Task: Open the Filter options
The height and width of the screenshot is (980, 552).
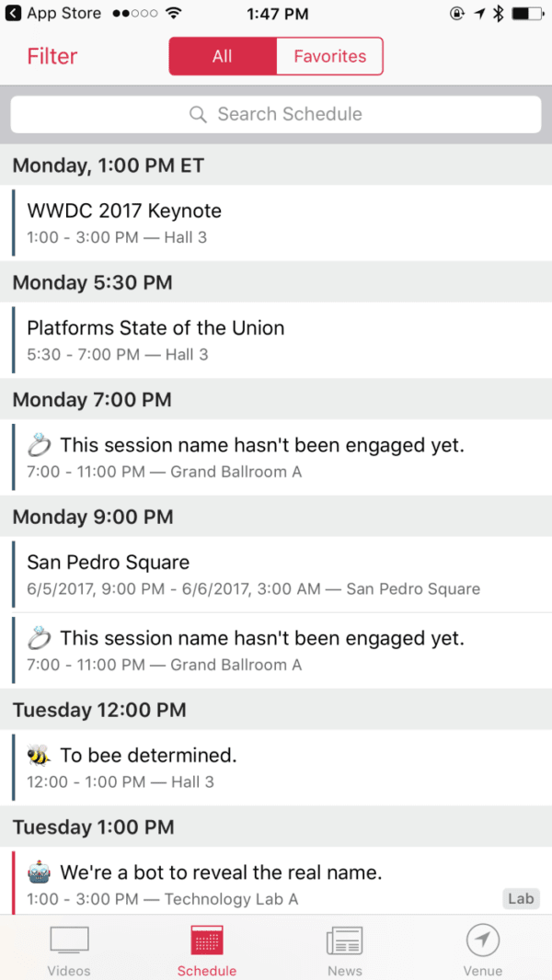Action: 52,57
